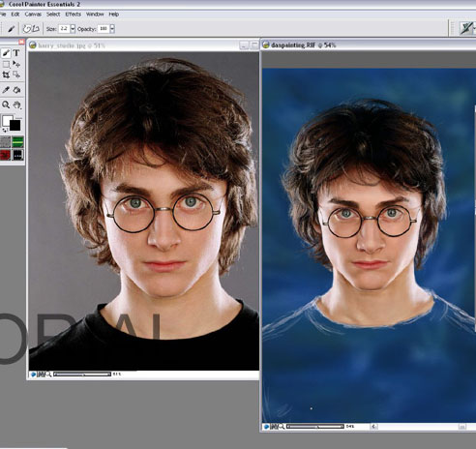Select the Grabber hand tool
Viewport: 476px width, 449px height.
(16, 105)
